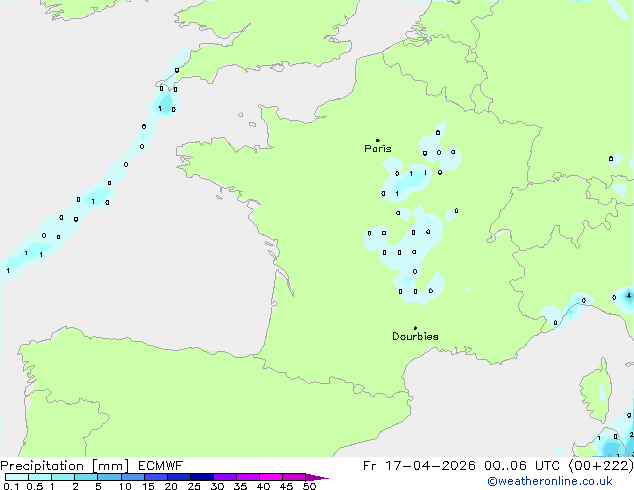Click the '00..06 UTC' time range text
This screenshot has height=490, width=634.
pos(522,466)
